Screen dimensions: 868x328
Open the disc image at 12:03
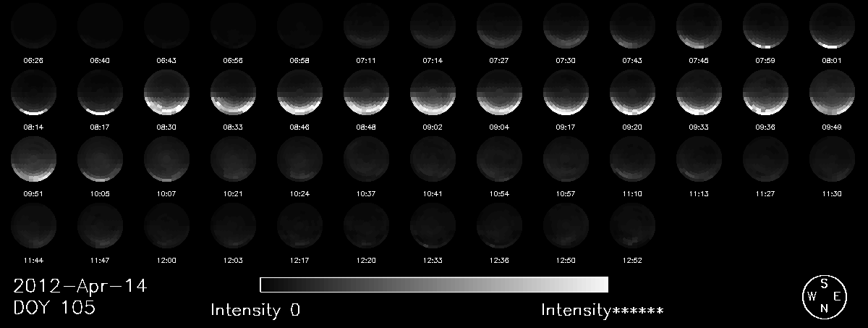234,227
